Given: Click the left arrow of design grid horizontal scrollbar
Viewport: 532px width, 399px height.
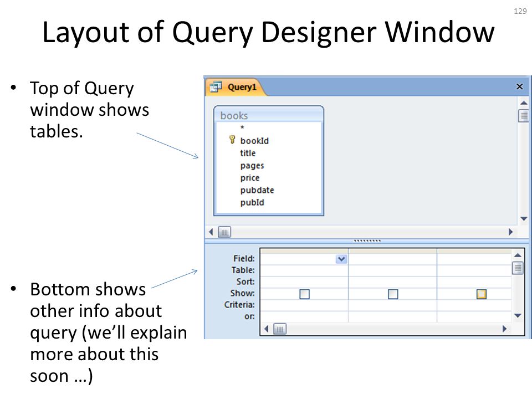Looking at the screenshot, I should point(267,329).
